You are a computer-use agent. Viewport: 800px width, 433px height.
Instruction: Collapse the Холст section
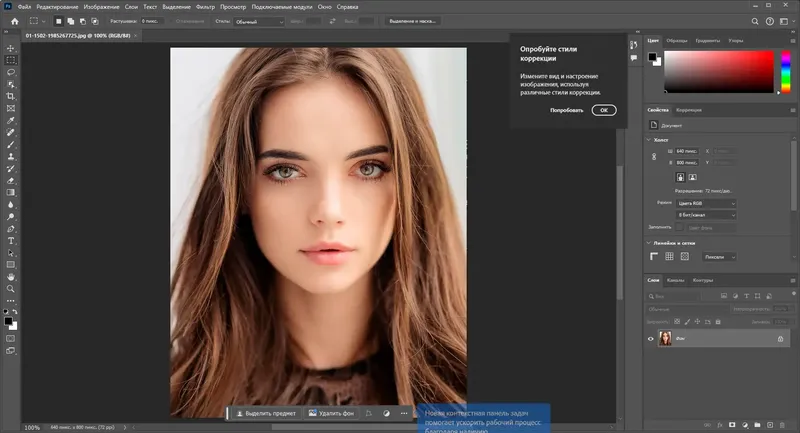click(650, 139)
